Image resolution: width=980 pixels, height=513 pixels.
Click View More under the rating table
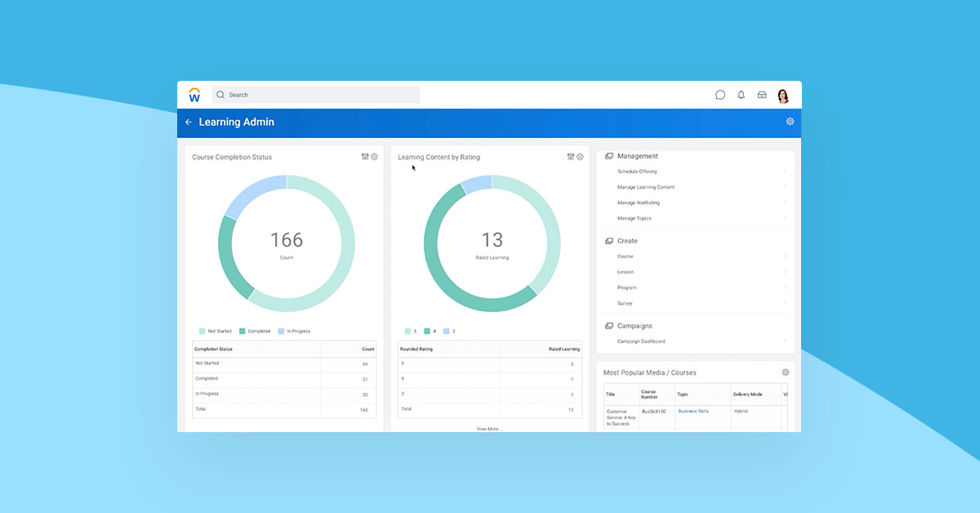488,428
